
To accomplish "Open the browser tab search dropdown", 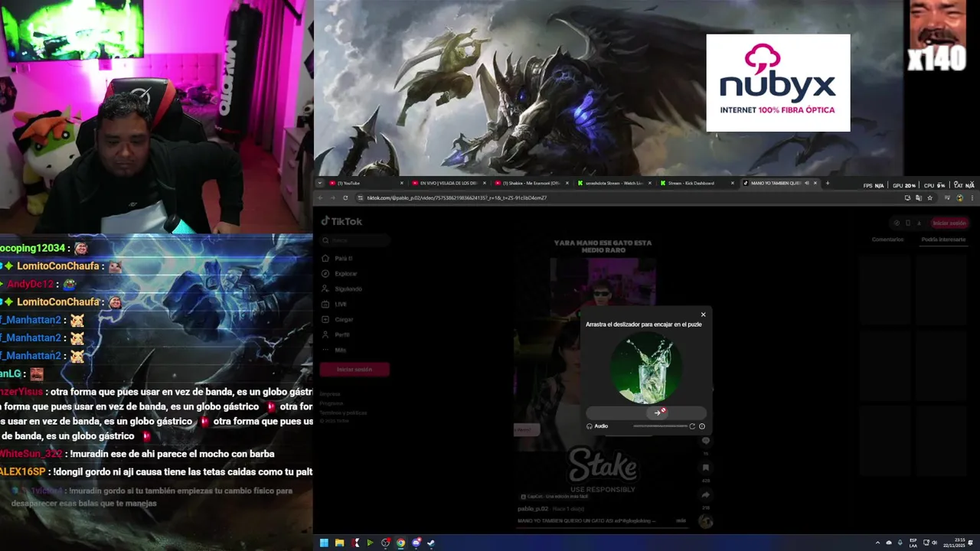I will [320, 183].
